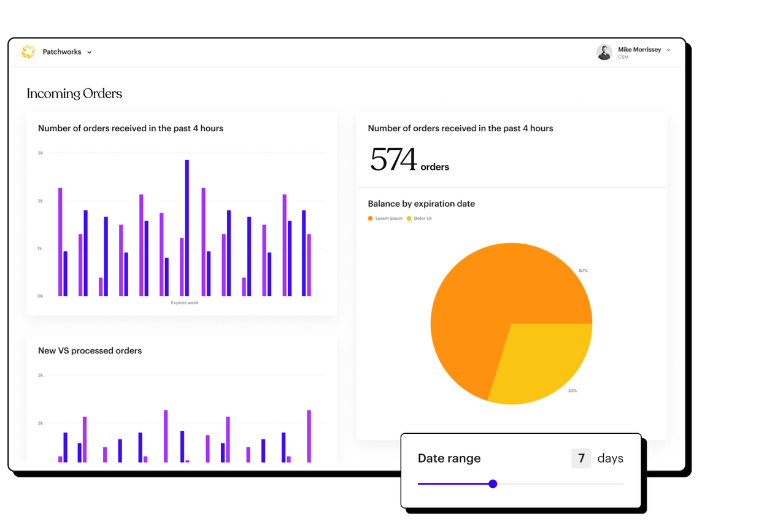The width and height of the screenshot is (767, 532).
Task: Click the days value input showing 7
Action: pos(581,458)
